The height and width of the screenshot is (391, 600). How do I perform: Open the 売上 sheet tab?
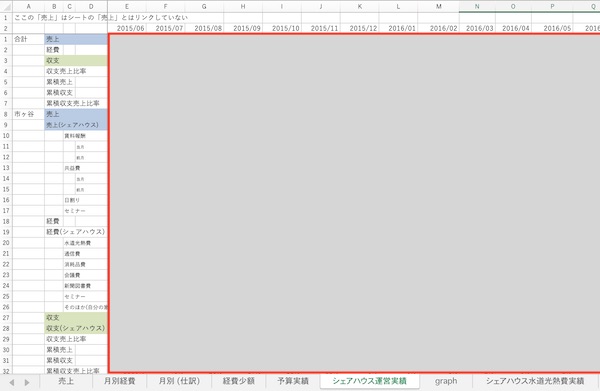point(66,381)
